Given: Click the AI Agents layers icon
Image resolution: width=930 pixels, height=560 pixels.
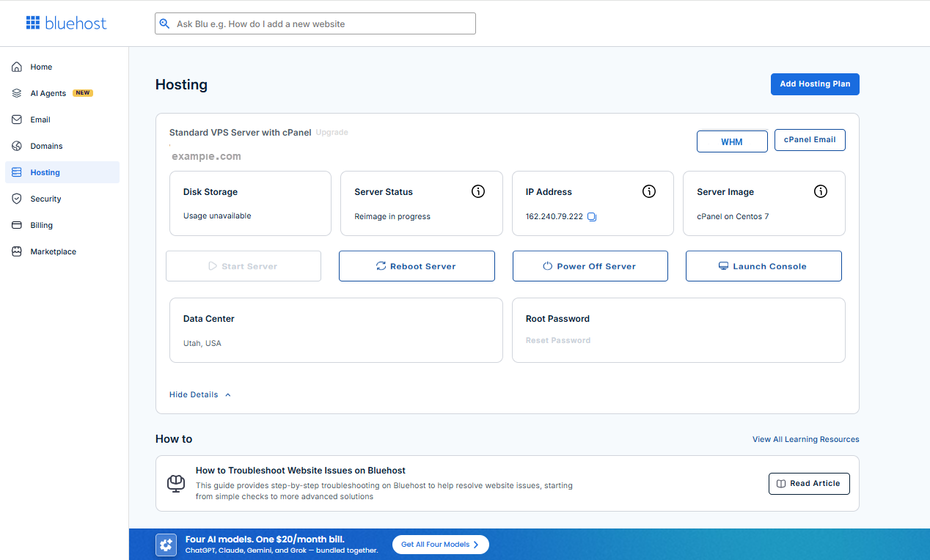Looking at the screenshot, I should pos(17,93).
